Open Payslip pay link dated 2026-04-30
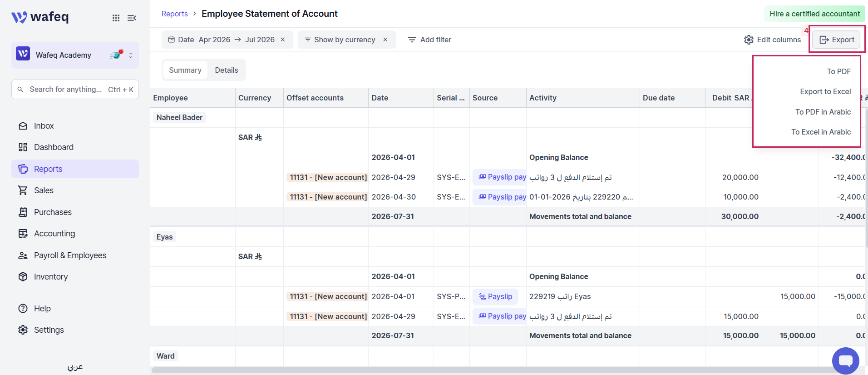Screen dimensions: 868x375 499,197
